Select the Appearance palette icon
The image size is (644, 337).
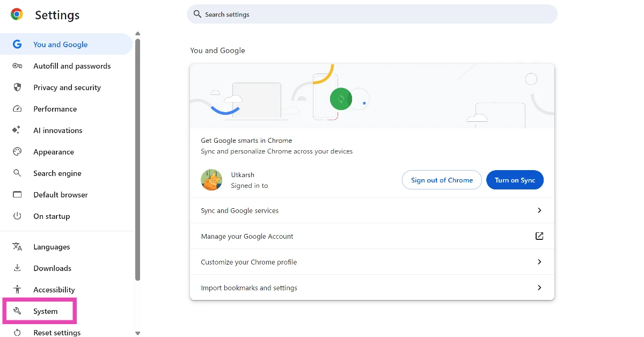click(17, 151)
